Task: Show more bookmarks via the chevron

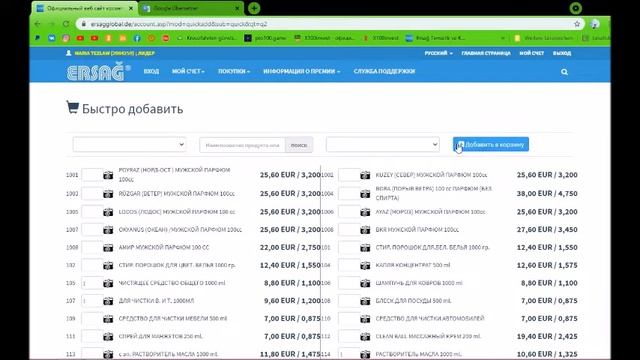Action: (x=503, y=38)
